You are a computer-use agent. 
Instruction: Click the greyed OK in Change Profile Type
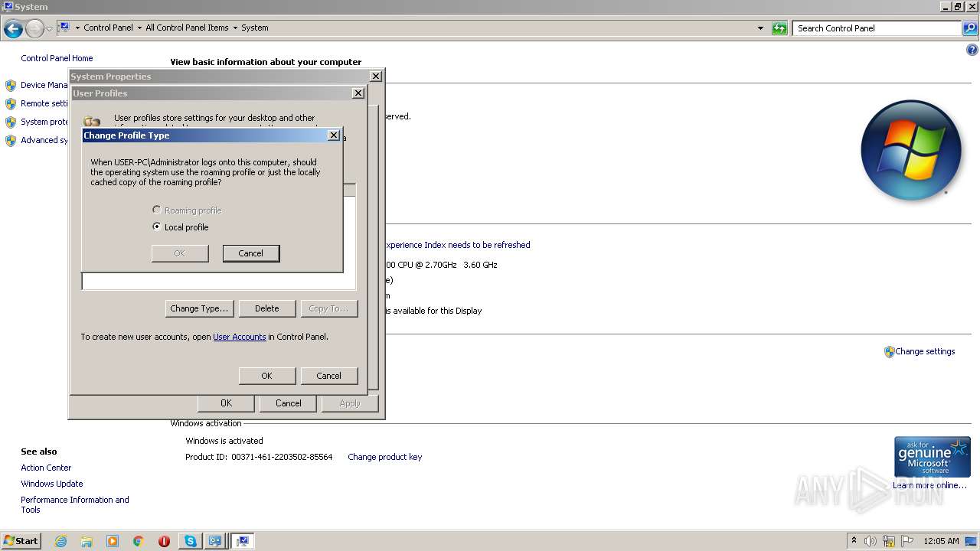click(180, 253)
